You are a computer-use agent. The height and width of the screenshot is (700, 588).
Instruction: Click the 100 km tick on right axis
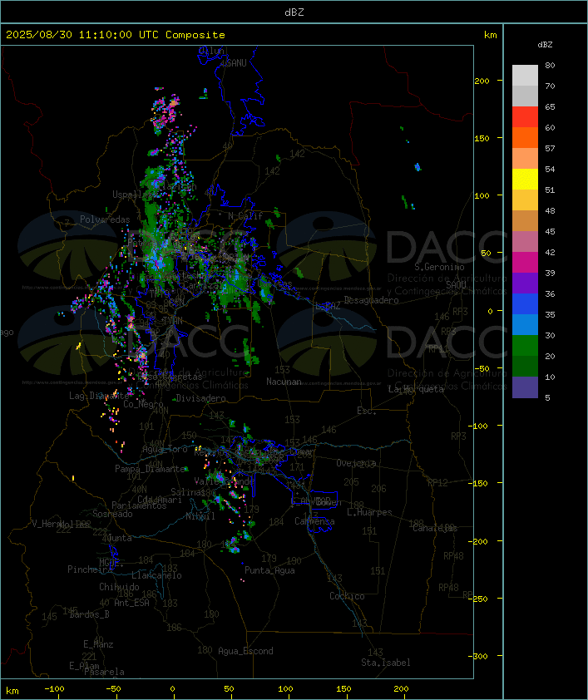coord(482,195)
